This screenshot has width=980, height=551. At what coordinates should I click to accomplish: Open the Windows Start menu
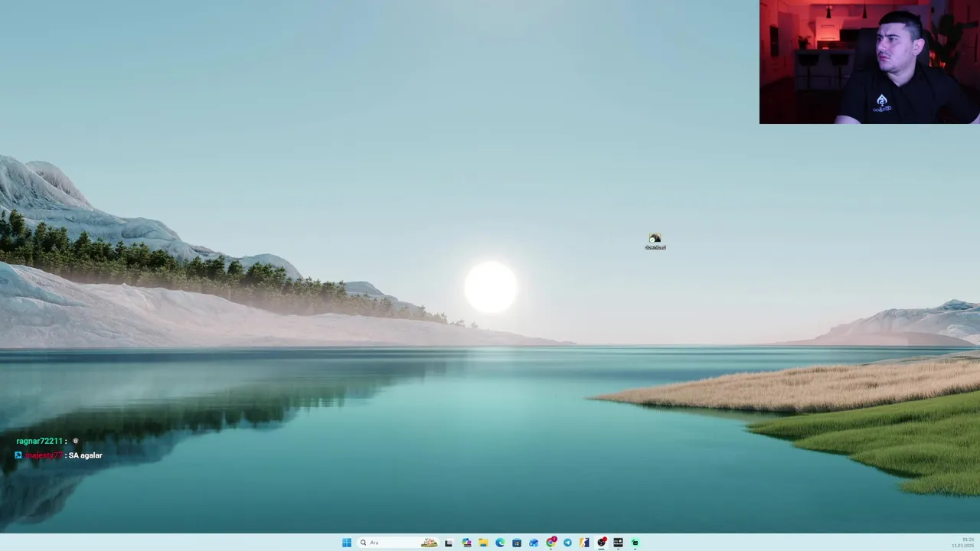(x=347, y=543)
